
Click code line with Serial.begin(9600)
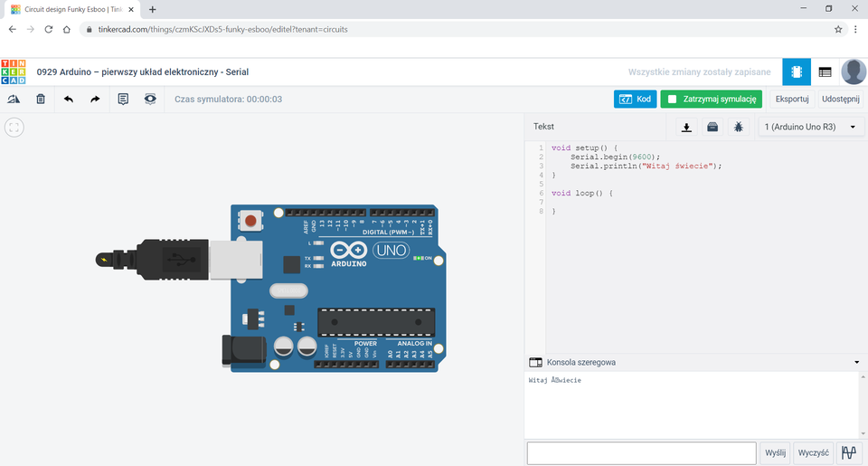pyautogui.click(x=615, y=157)
